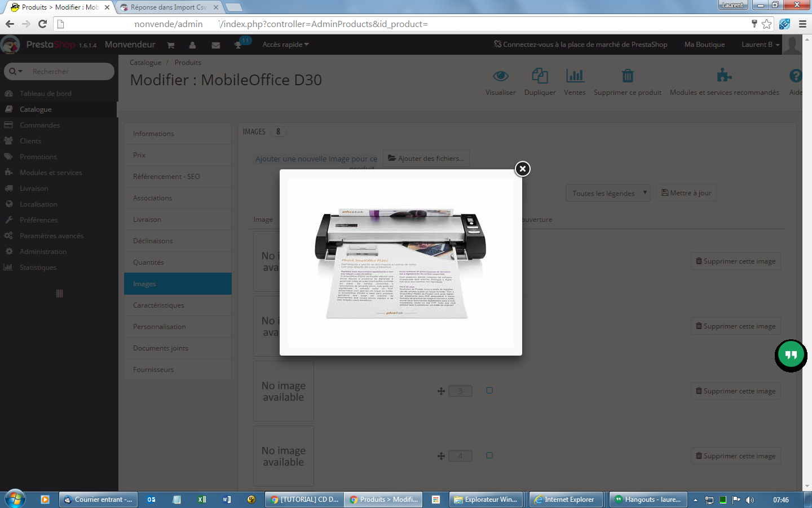Click Supprimer cette image for image 3
The image size is (812, 508).
tap(735, 391)
